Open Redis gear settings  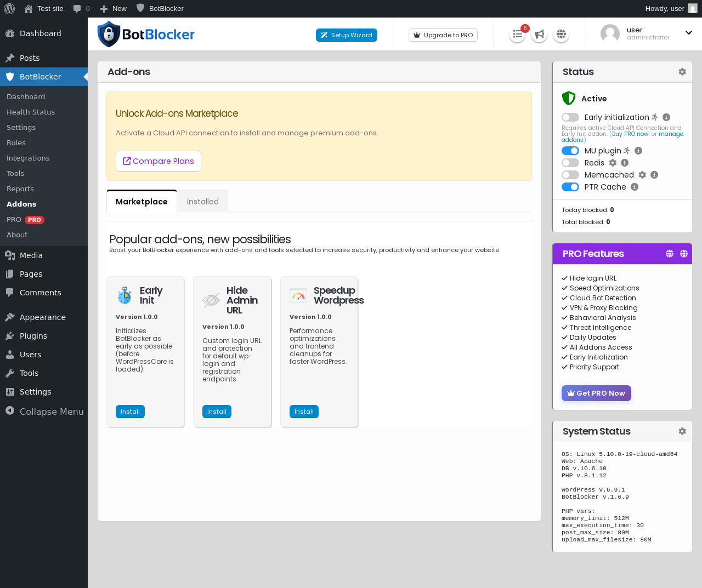point(613,163)
